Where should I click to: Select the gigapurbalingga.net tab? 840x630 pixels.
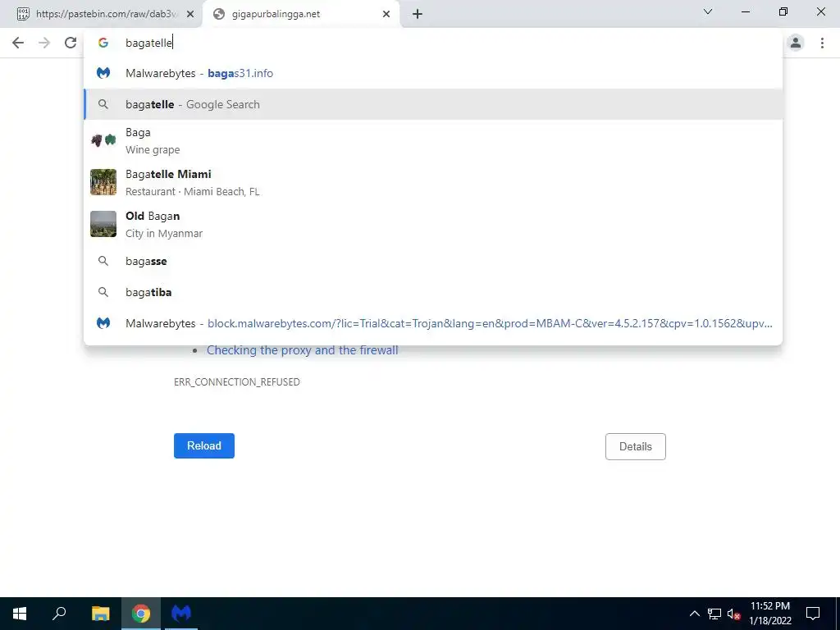tap(301, 14)
